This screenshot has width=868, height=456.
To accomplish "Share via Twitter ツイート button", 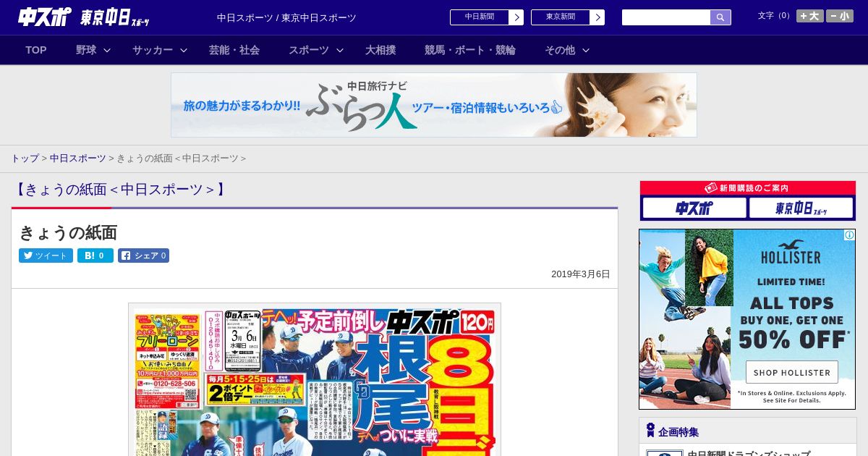I will (x=46, y=256).
